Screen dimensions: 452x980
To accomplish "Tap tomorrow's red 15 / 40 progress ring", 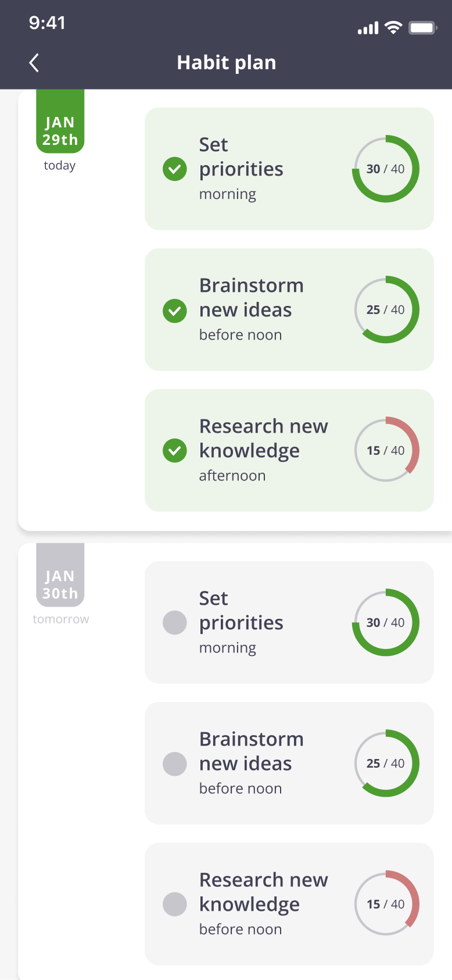I will click(x=386, y=904).
